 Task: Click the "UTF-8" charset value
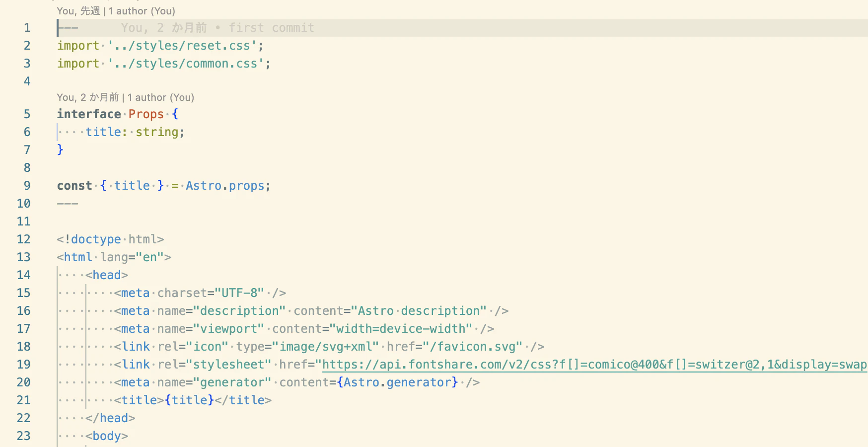[x=239, y=293]
